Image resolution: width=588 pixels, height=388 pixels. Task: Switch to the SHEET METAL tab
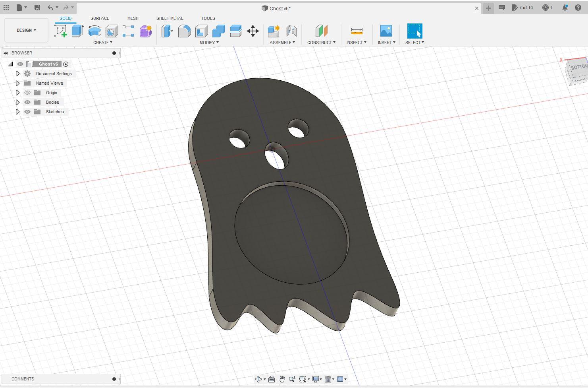click(x=170, y=18)
